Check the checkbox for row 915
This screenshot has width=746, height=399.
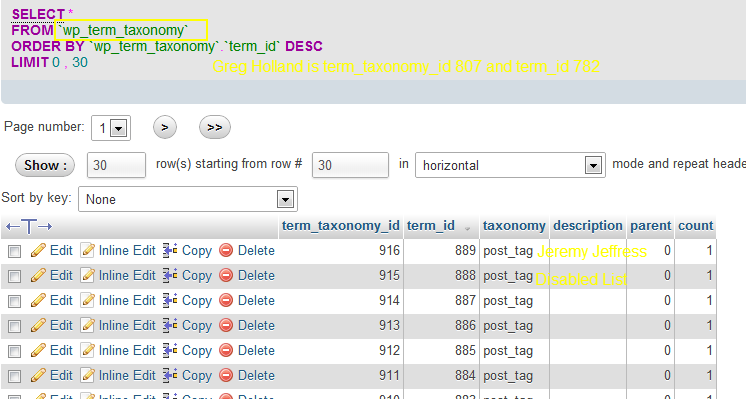tap(15, 276)
